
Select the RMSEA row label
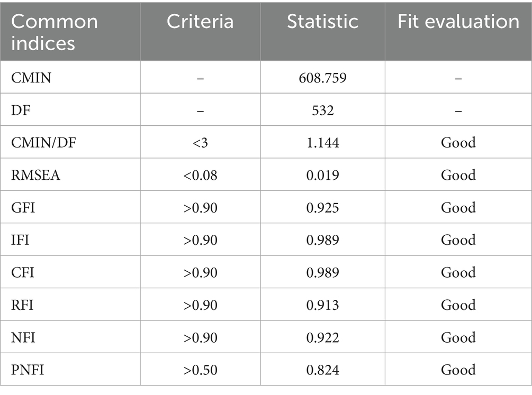(x=35, y=175)
